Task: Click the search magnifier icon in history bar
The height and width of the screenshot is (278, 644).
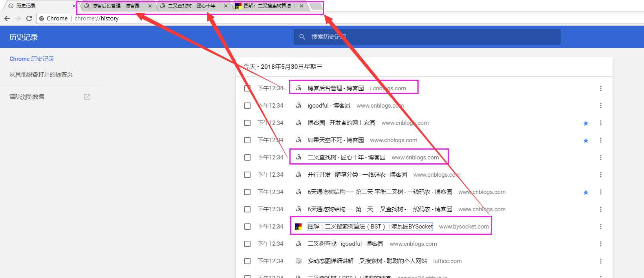Action: click(302, 37)
